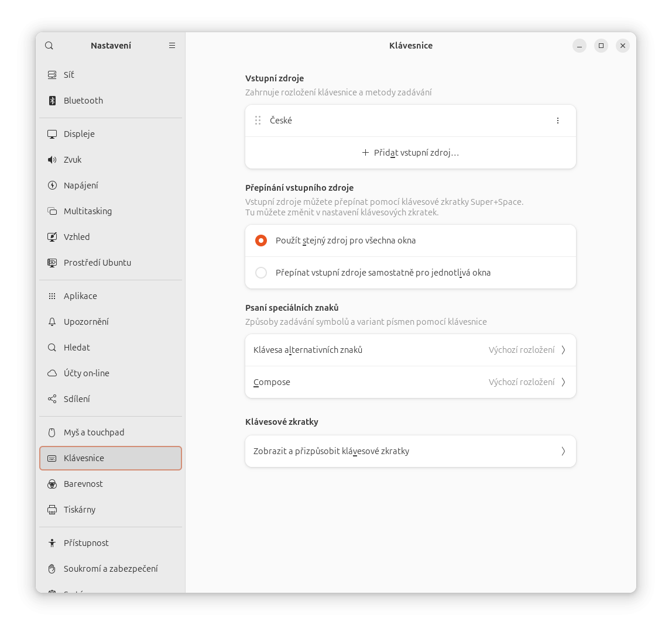
Task: Expand the Compose key setting
Action: tap(410, 382)
